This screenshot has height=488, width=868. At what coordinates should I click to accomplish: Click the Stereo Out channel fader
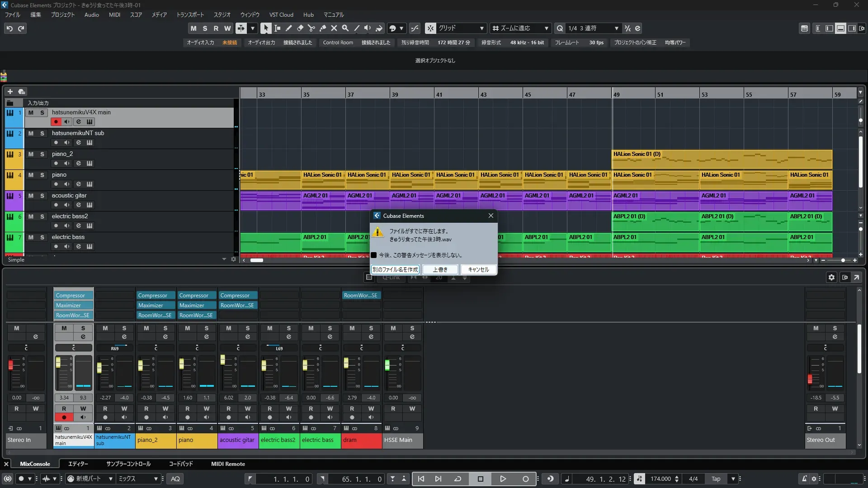(810, 379)
